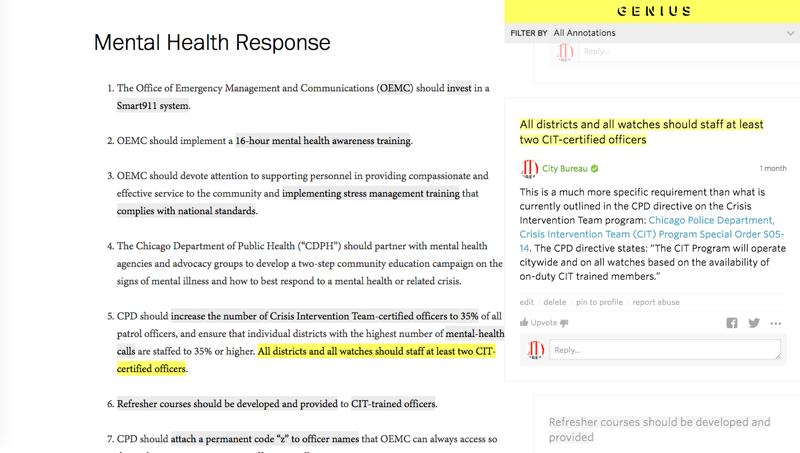Open 'complies with national standards' annotation
Viewport: 800px width, 453px height.
(x=186, y=211)
